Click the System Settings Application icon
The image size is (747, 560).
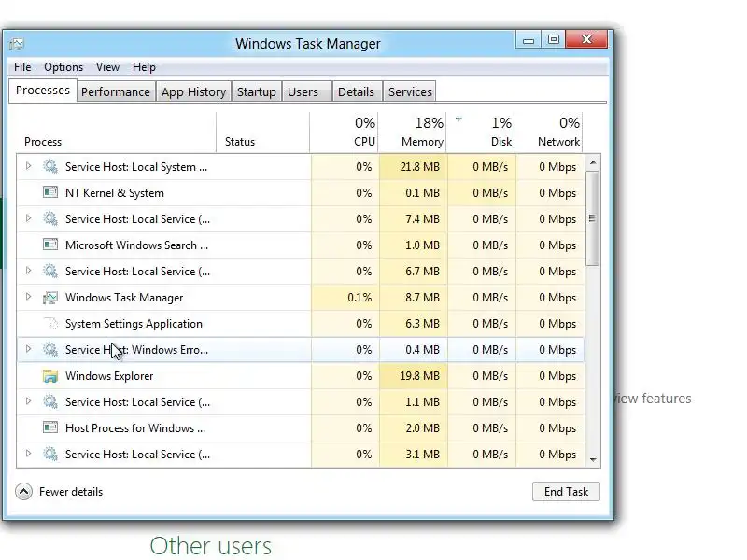(50, 323)
